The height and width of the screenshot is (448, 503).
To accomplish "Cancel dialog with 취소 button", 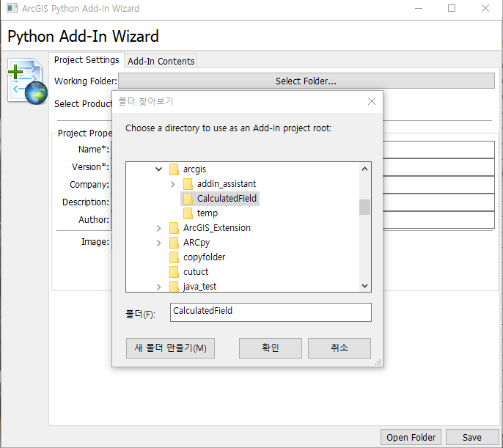I will [339, 348].
